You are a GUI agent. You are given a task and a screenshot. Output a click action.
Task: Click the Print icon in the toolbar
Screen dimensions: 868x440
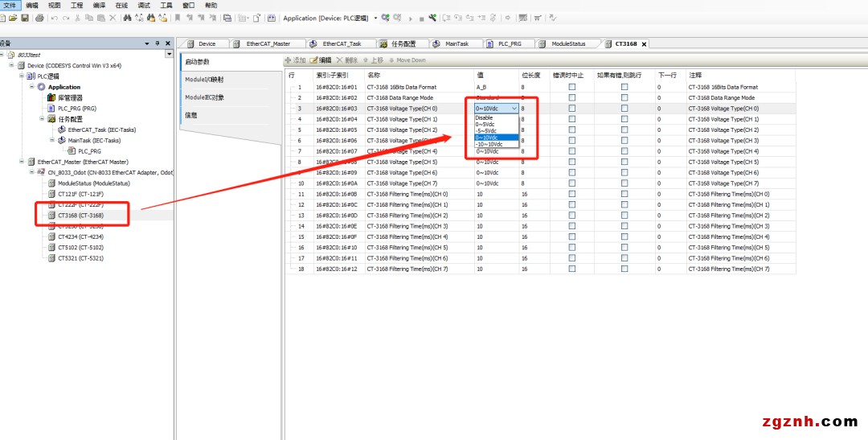pyautogui.click(x=39, y=18)
